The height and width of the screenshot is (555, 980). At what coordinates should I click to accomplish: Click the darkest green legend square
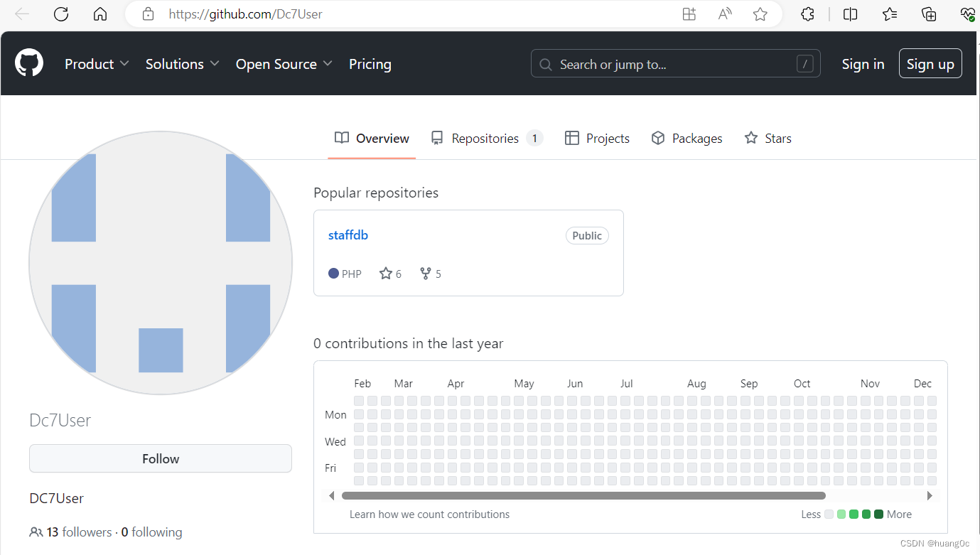coord(878,514)
